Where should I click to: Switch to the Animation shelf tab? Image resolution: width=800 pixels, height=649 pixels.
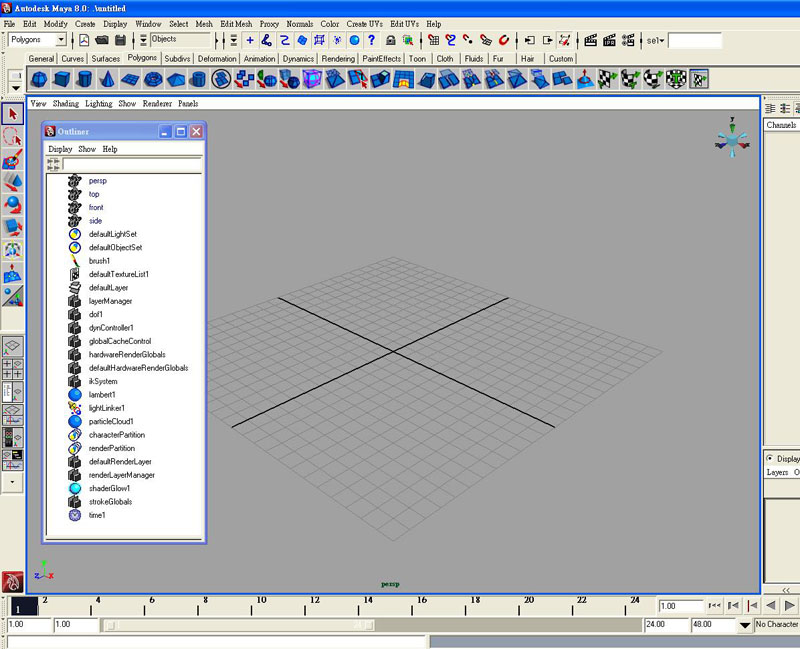pos(259,59)
